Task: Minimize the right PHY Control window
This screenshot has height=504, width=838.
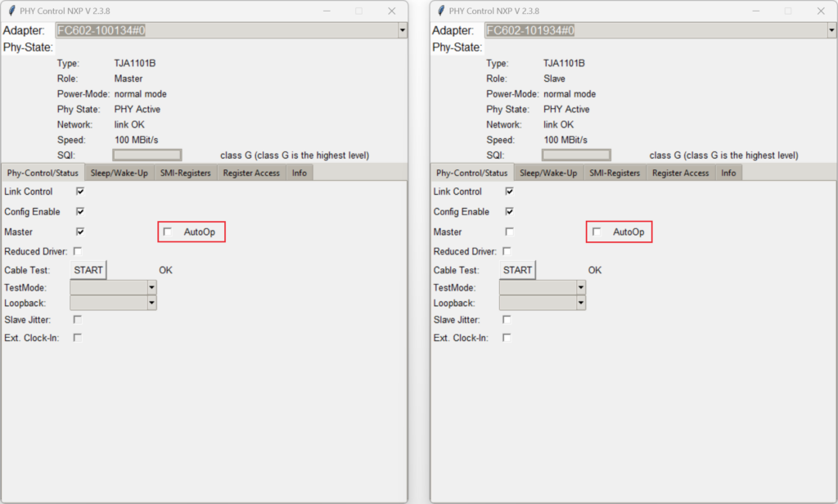Action: coord(755,11)
